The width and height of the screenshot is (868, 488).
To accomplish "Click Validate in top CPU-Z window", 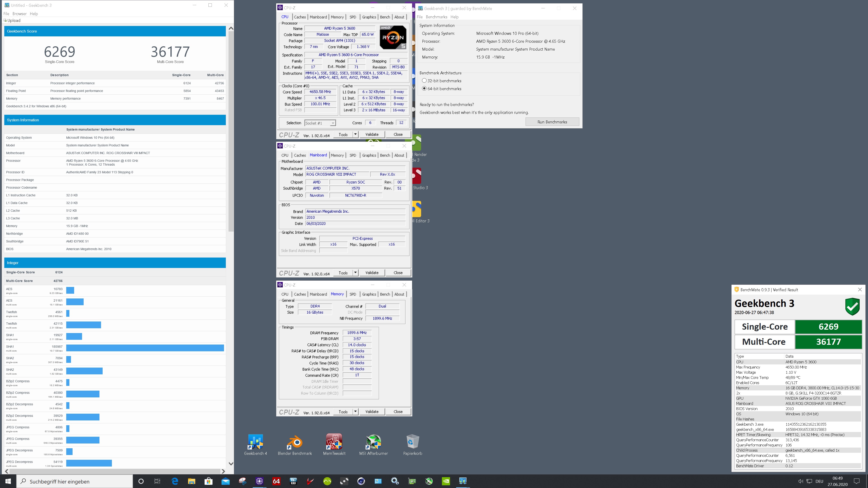I will [x=372, y=134].
